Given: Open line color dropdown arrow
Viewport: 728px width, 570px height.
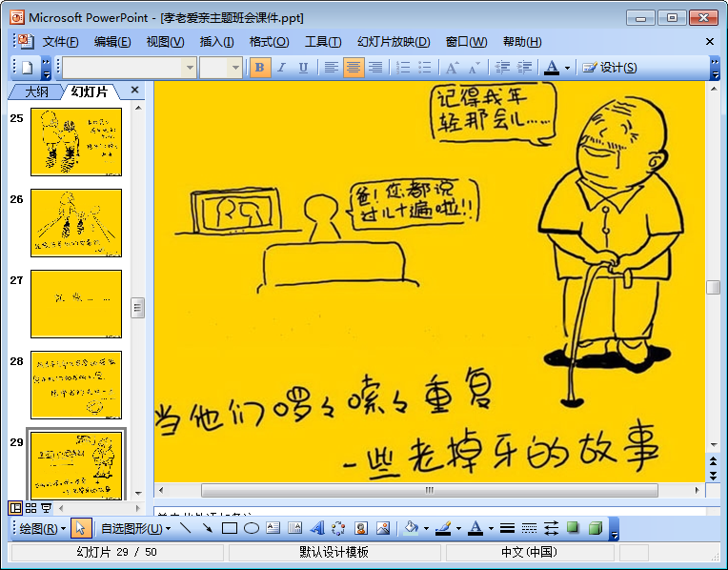Looking at the screenshot, I should 458,529.
